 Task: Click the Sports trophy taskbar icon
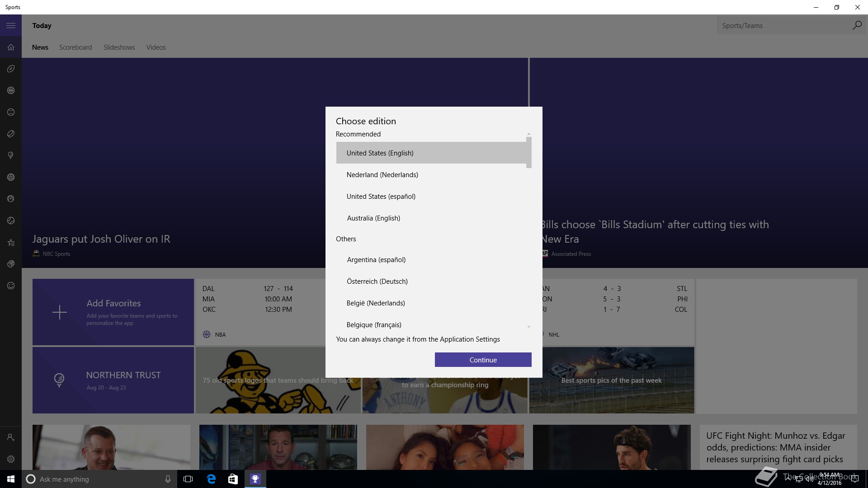pos(255,479)
